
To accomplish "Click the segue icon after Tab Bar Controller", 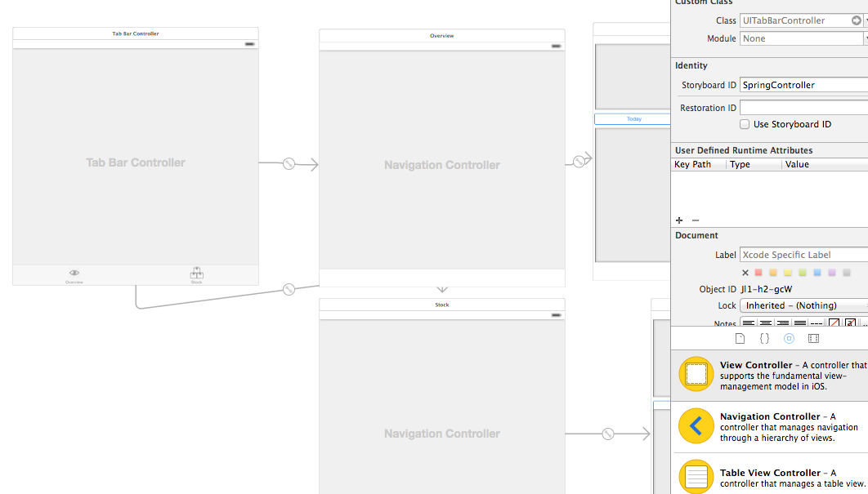I will click(x=289, y=164).
